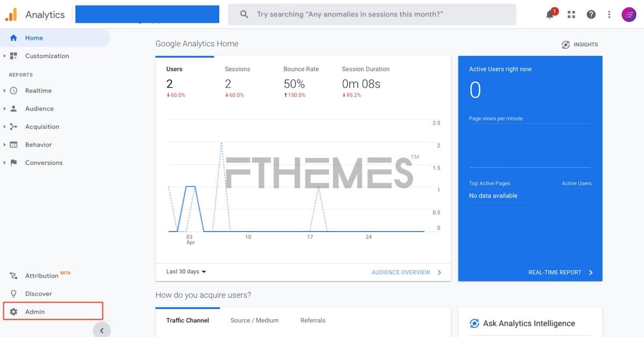
Task: Click the search magnifier icon
Action: 244,14
